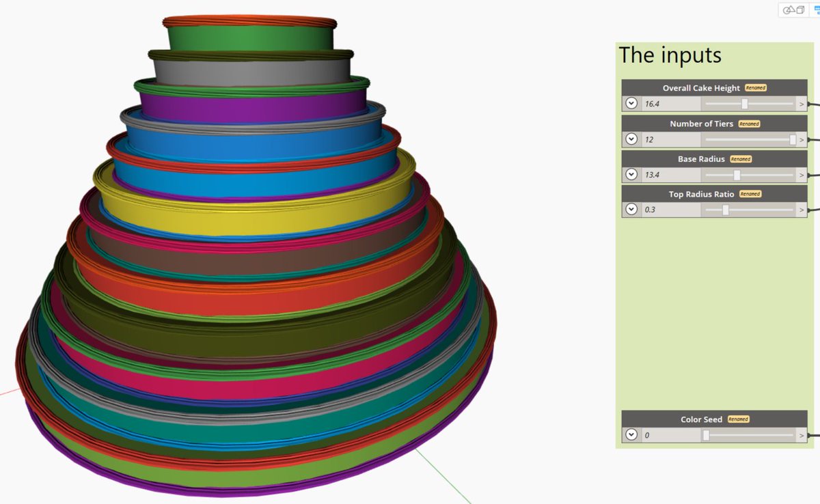
Task: Click the Color Seed output port
Action: coord(802,435)
